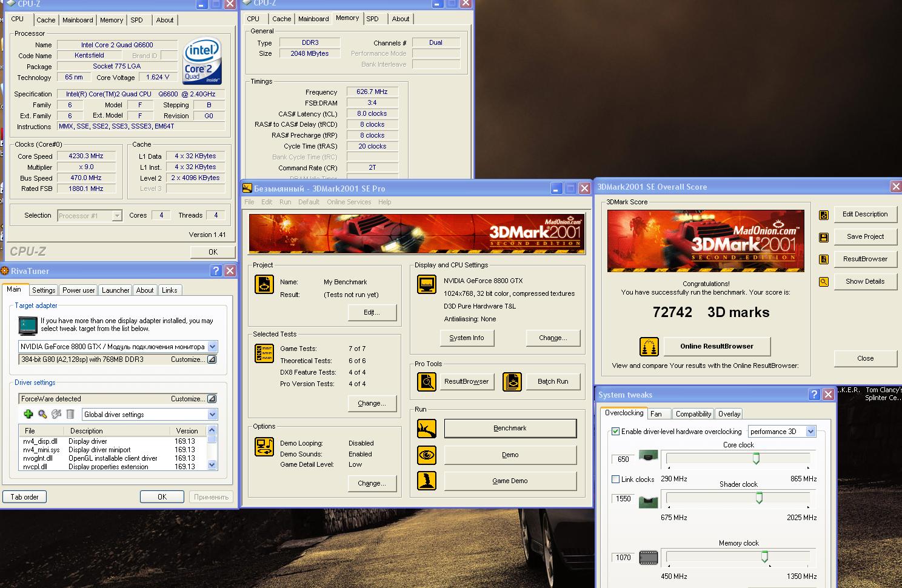Click the Core clock slider thumb
Image resolution: width=902 pixels, height=588 pixels.
pyautogui.click(x=756, y=459)
